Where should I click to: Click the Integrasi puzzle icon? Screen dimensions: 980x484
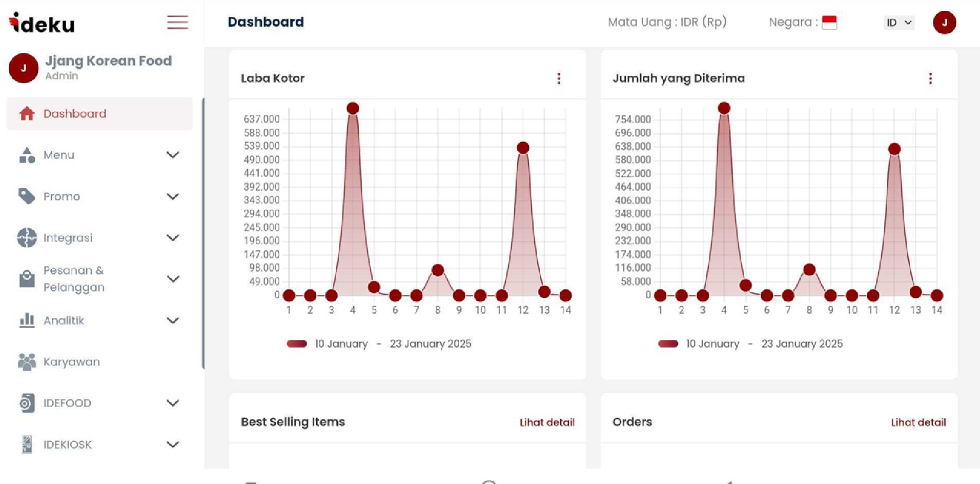(27, 237)
